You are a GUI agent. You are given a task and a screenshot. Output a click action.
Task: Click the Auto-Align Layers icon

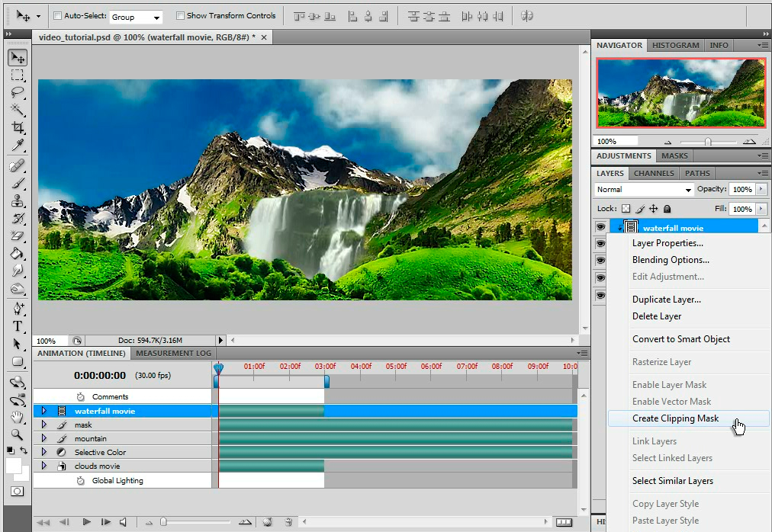[527, 16]
